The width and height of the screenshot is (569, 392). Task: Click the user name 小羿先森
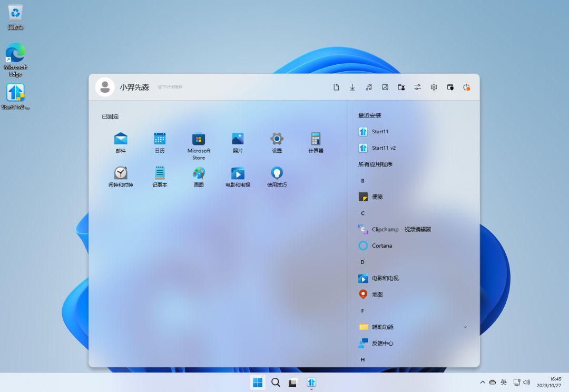click(135, 87)
